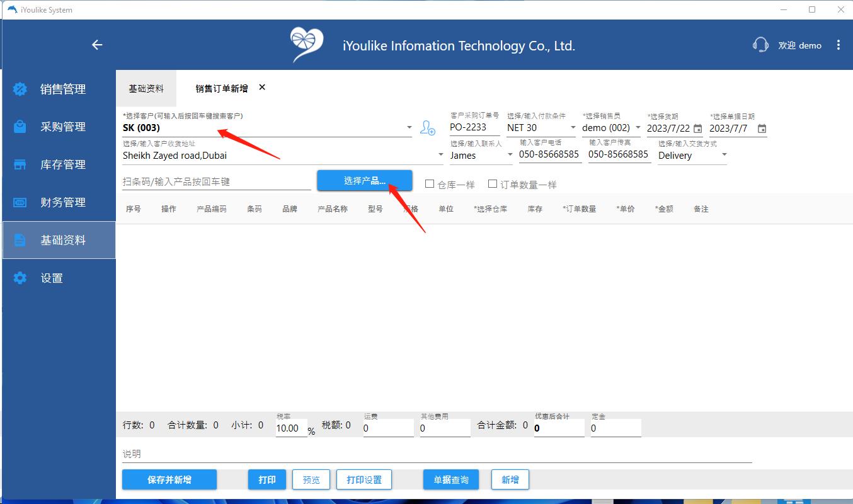Click the 产品名称 column header
The height and width of the screenshot is (504, 853).
click(333, 209)
